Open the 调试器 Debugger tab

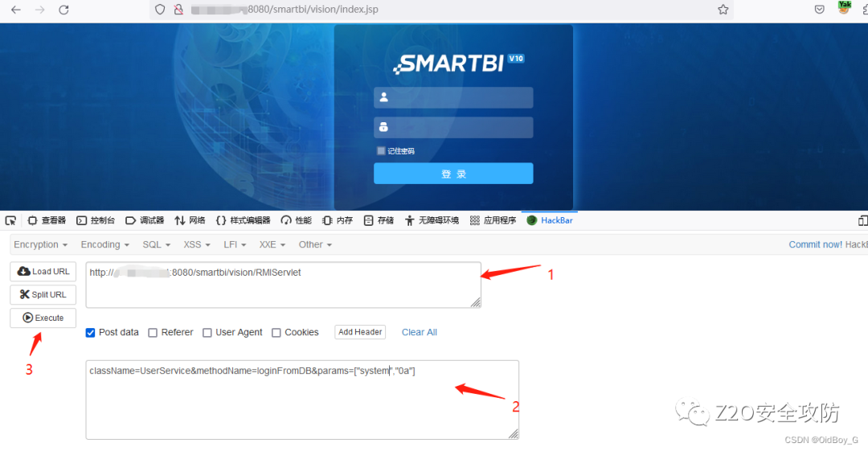(x=145, y=220)
